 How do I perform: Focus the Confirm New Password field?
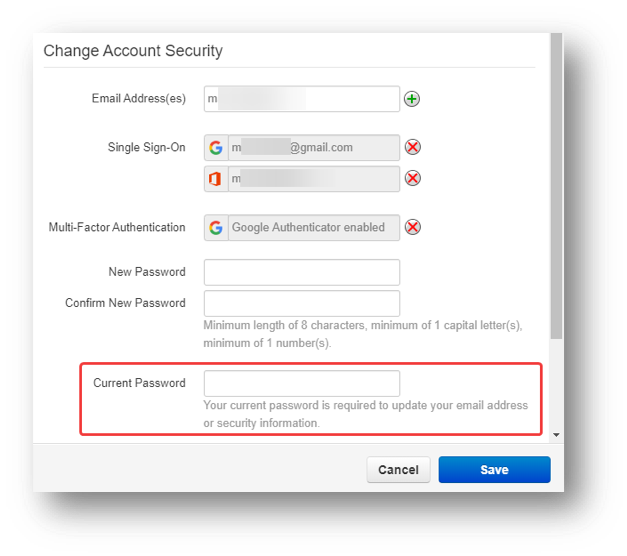coord(301,303)
